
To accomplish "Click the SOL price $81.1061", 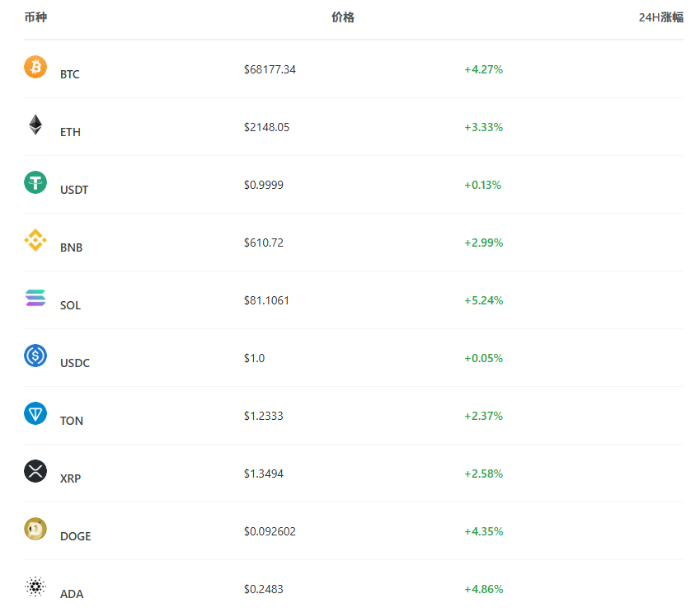I will click(266, 300).
